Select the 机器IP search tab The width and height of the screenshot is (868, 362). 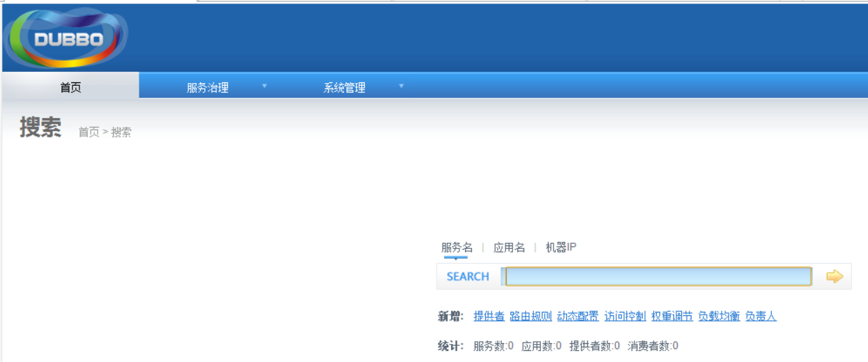coord(561,248)
